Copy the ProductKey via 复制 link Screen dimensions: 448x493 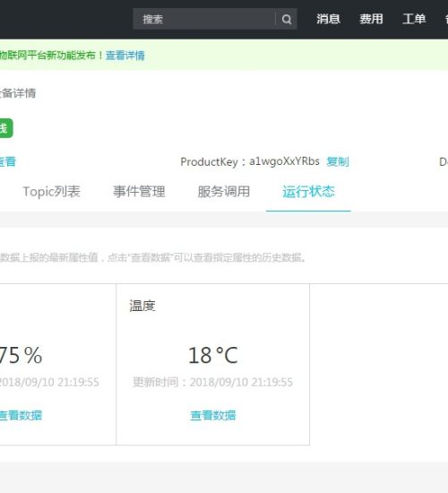pos(338,161)
